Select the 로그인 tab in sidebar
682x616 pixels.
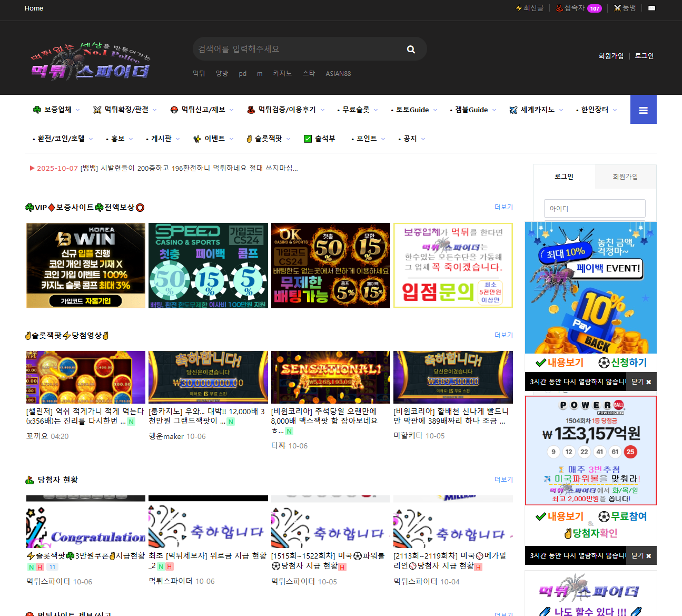point(564,177)
